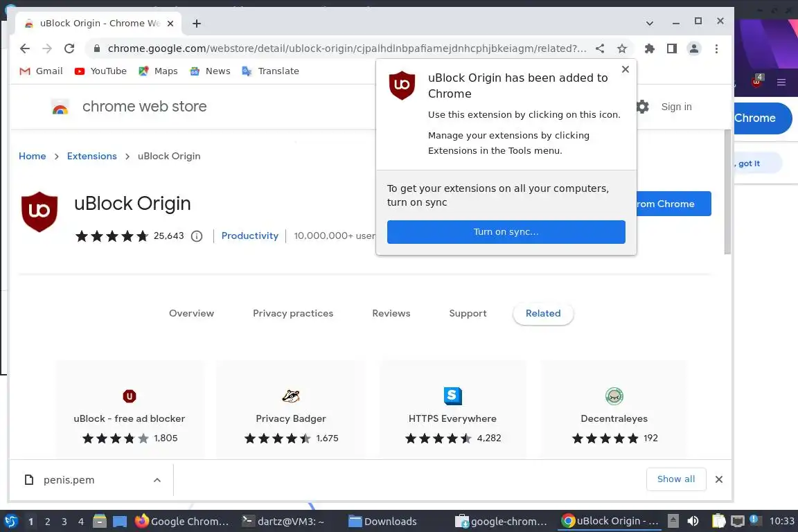
Task: Close the extension added popup
Action: point(626,69)
